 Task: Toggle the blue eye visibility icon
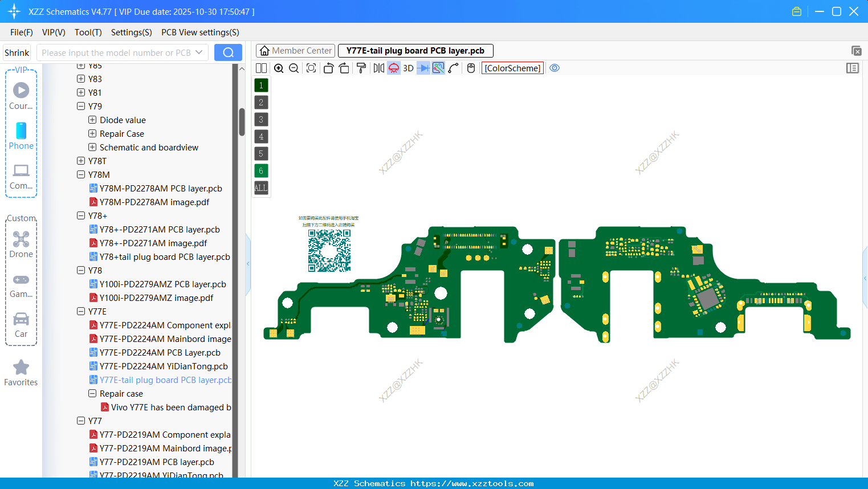pos(555,68)
